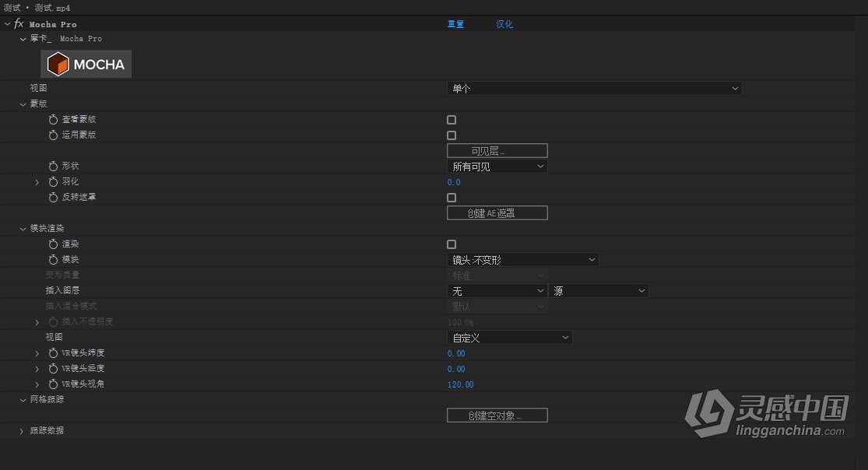The height and width of the screenshot is (470, 868).
Task: Expand the VR镜头纬度 property
Action: [37, 353]
